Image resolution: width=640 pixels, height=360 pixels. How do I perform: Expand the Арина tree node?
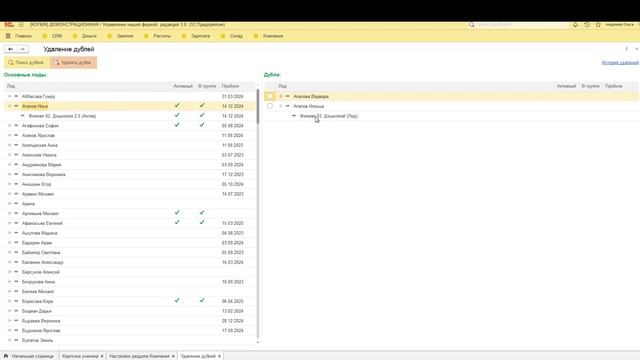9,204
